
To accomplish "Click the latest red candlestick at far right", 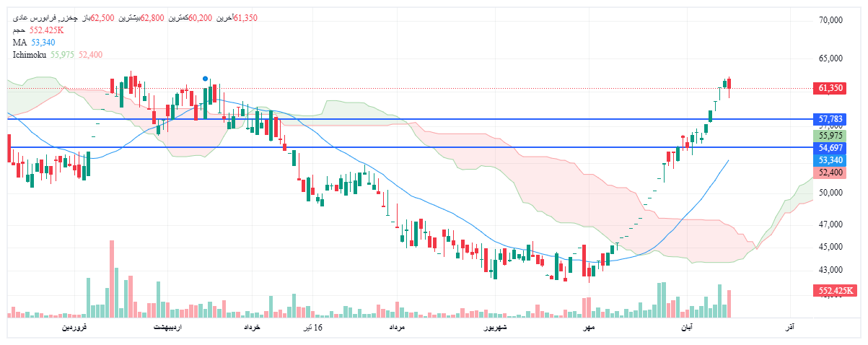I will tap(729, 86).
